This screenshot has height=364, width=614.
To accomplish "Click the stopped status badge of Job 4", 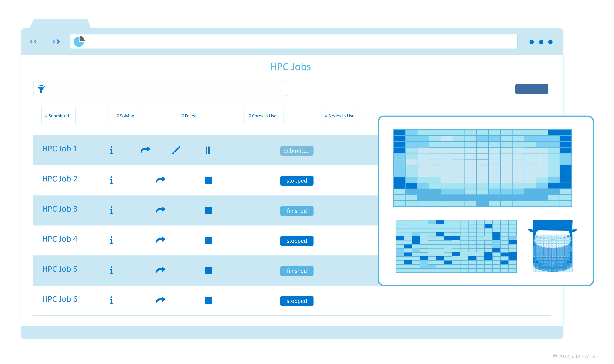I will point(297,241).
